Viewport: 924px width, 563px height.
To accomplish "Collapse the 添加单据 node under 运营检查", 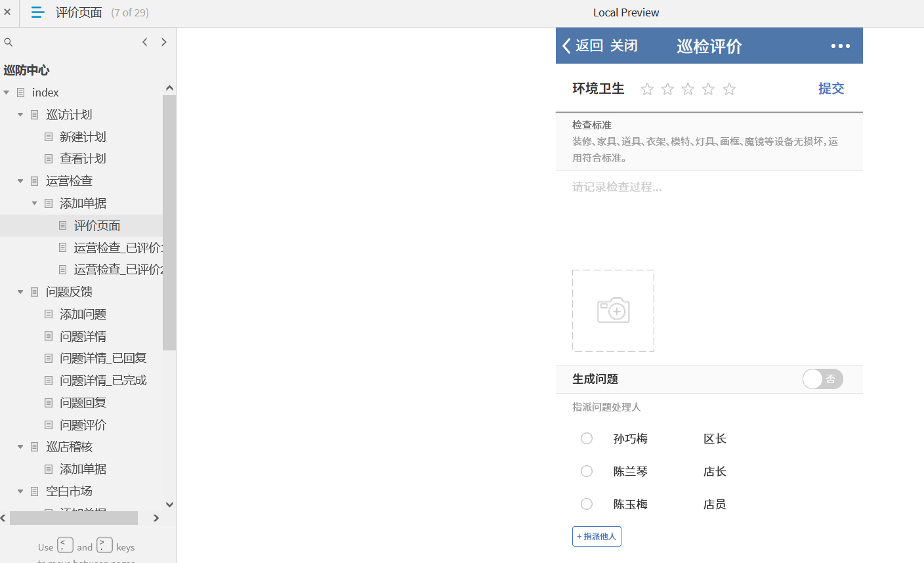I will point(35,203).
